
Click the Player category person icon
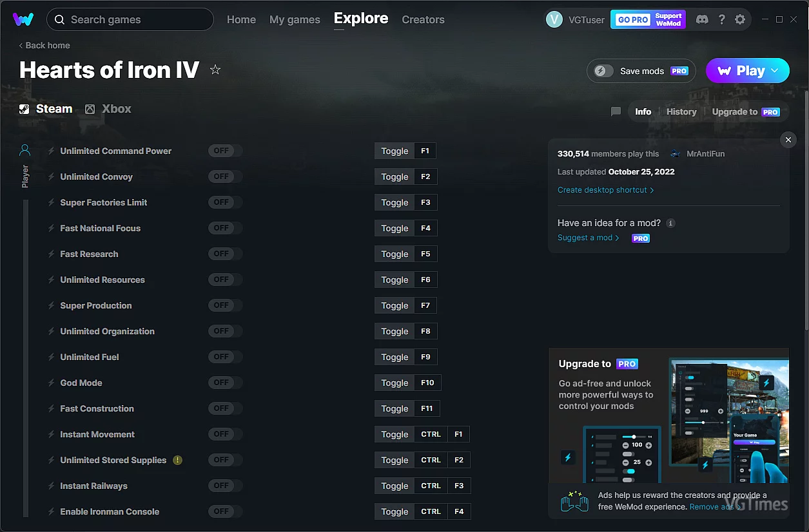point(25,151)
